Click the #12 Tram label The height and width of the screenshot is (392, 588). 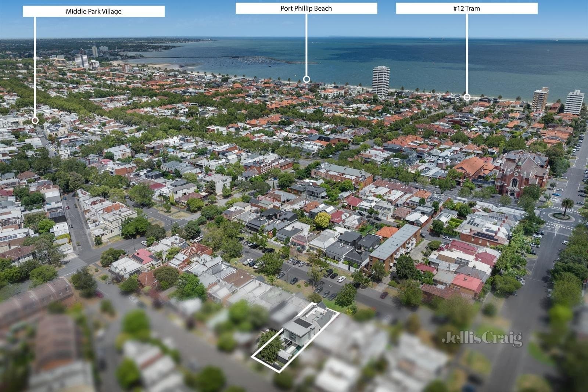tap(467, 8)
